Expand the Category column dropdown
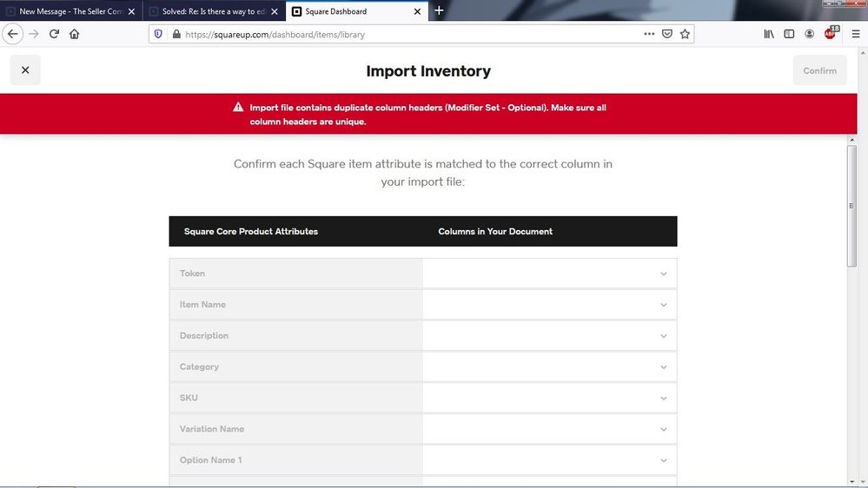The height and width of the screenshot is (488, 868). pyautogui.click(x=549, y=367)
